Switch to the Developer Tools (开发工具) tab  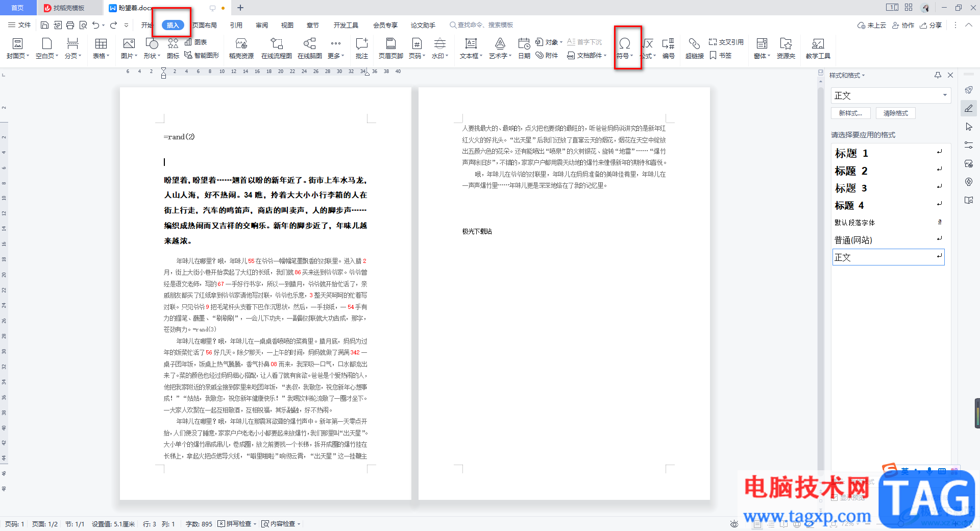coord(346,25)
